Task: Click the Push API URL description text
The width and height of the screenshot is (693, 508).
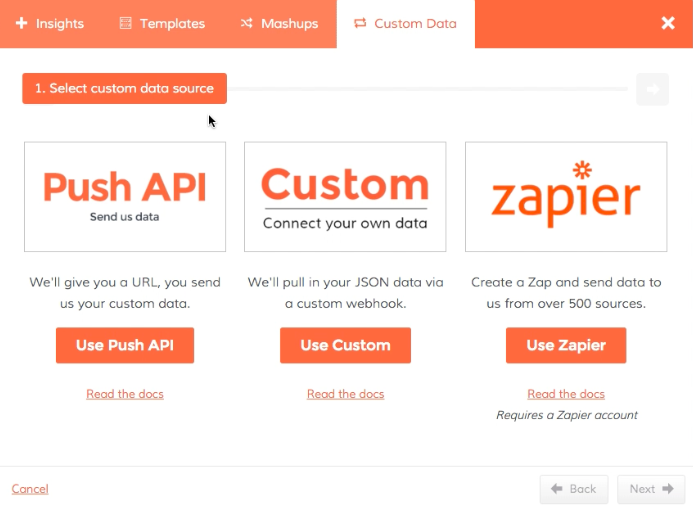Action: click(x=125, y=293)
